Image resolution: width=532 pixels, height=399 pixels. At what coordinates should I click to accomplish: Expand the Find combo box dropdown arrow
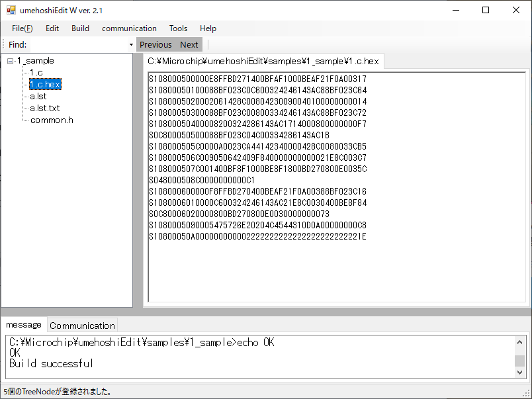pyautogui.click(x=131, y=45)
